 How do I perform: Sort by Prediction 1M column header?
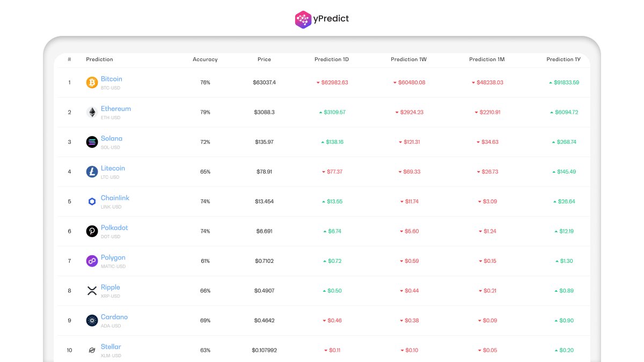(x=487, y=60)
